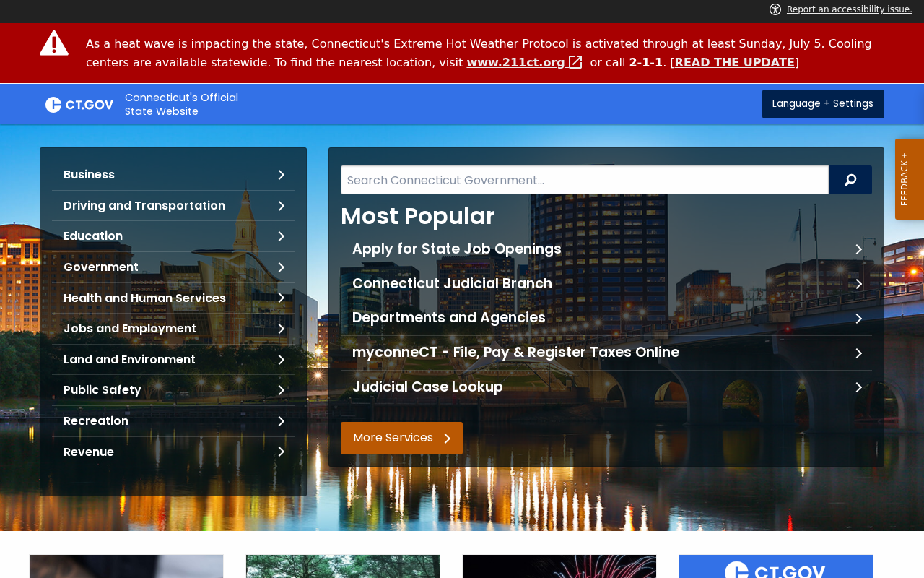Click the More Services button
The width and height of the screenshot is (924, 578).
click(401, 438)
